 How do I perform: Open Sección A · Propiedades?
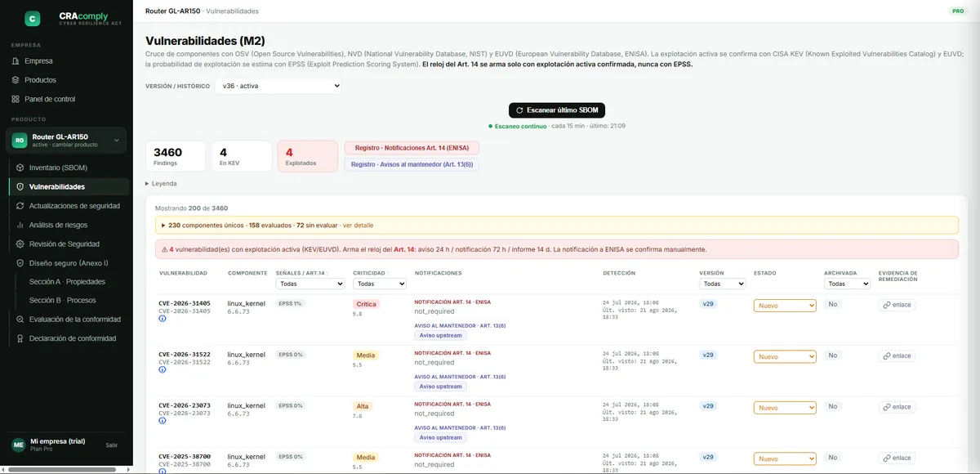coord(67,282)
